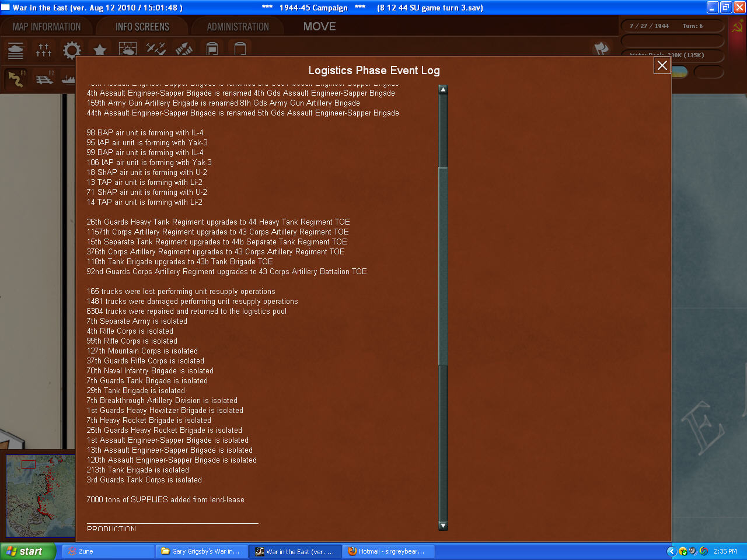
Task: Click '4th Rifle Corps is isolated'
Action: pyautogui.click(x=130, y=331)
